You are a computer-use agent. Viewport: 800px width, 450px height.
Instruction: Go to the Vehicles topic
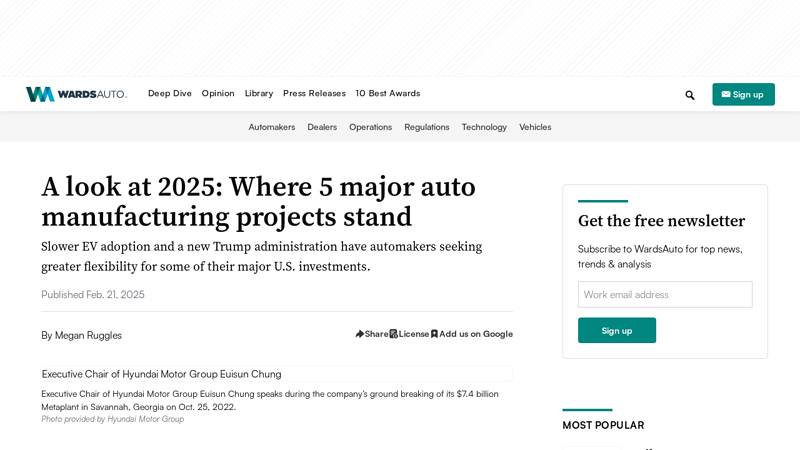tap(535, 127)
